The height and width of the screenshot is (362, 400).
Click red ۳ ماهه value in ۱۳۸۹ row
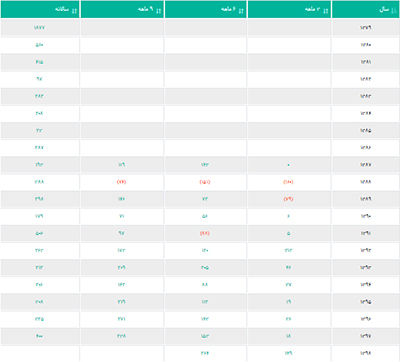click(x=288, y=199)
